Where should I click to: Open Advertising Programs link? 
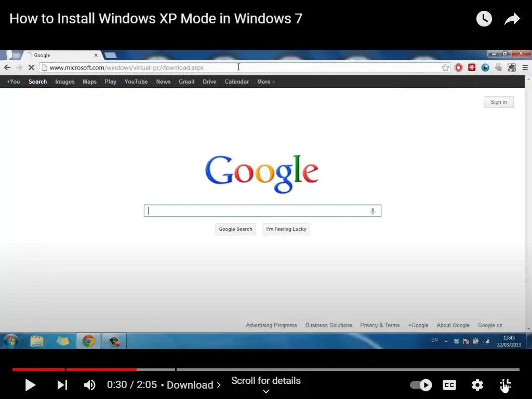point(271,325)
